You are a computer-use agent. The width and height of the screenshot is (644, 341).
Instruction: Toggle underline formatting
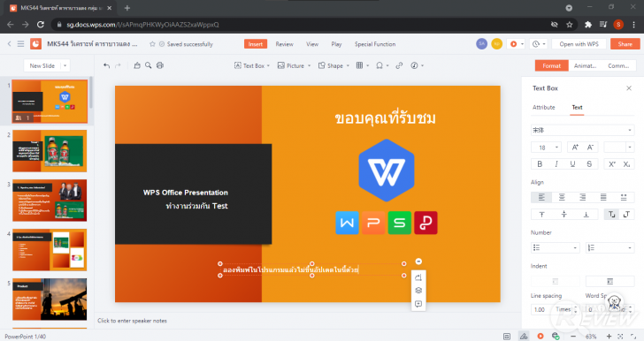pyautogui.click(x=572, y=164)
